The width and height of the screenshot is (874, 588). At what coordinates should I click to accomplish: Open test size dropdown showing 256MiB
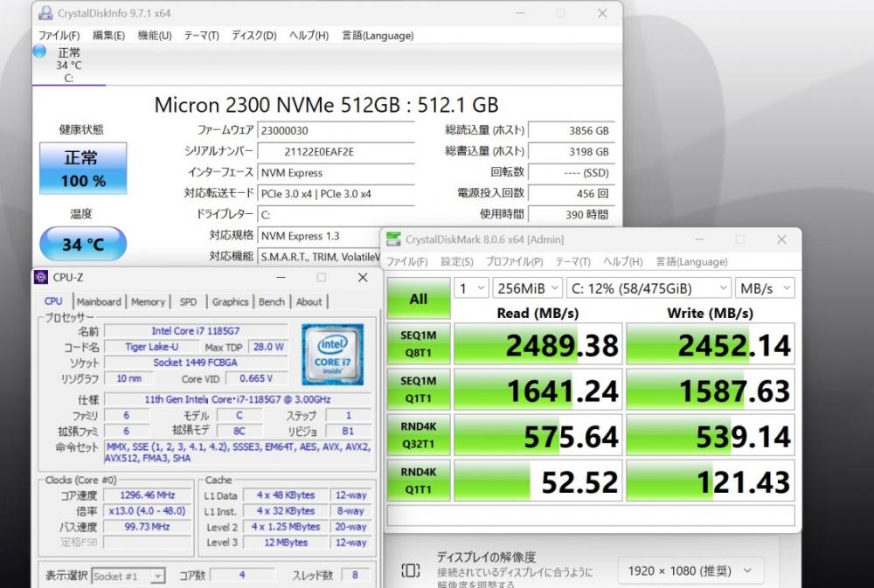coord(527,288)
